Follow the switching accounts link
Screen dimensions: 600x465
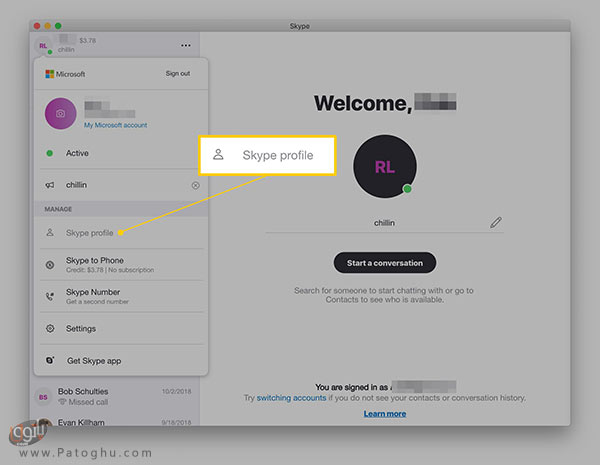(291, 398)
